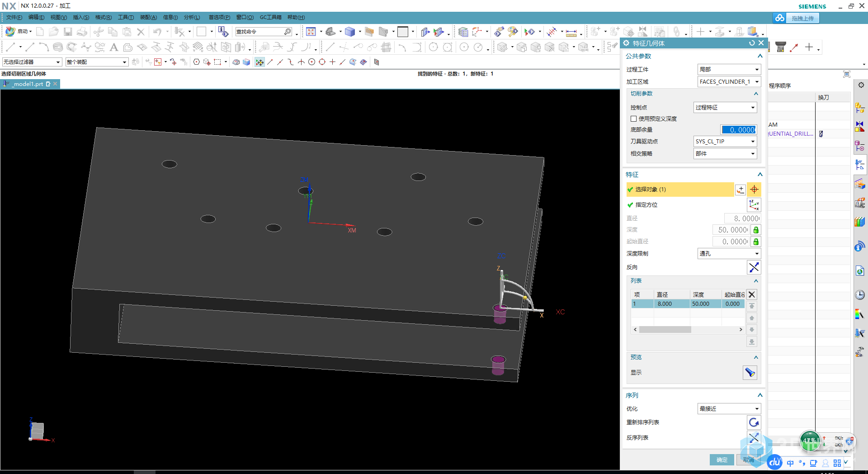
Task: Open the Intersection Strategy dropdown
Action: pyautogui.click(x=725, y=153)
